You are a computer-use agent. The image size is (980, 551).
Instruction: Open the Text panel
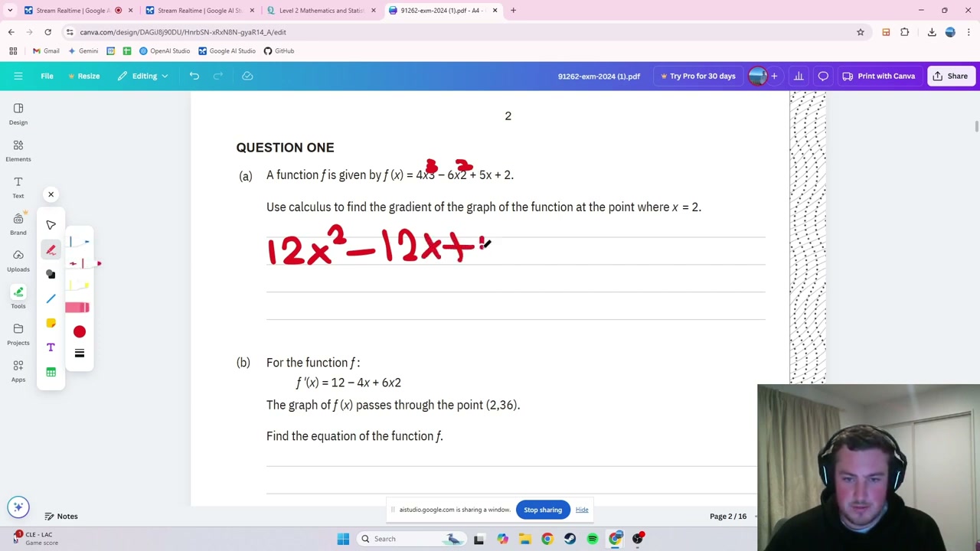click(18, 187)
